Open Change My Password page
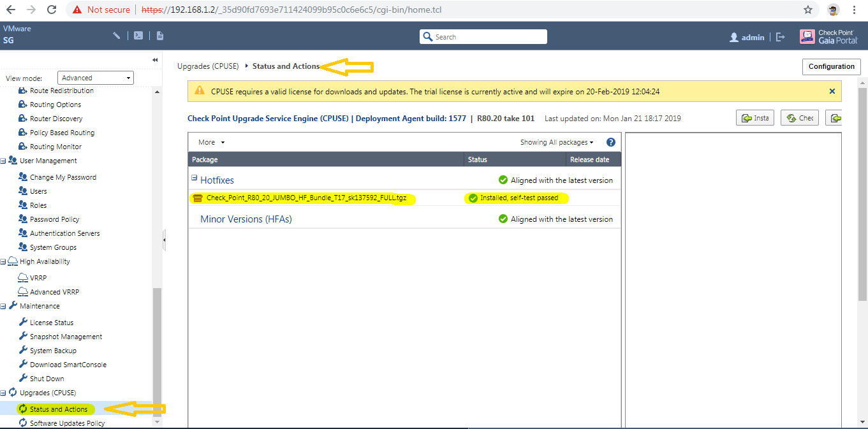 (x=63, y=177)
